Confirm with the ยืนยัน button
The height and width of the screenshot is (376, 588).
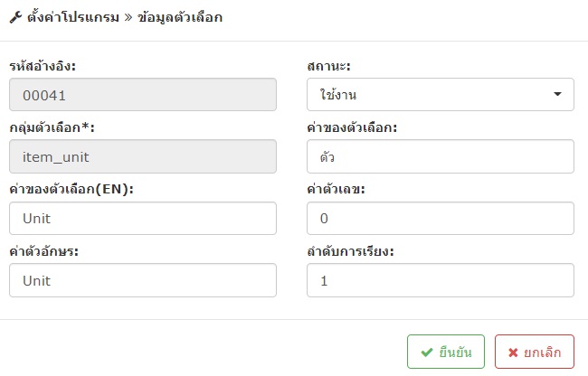(x=446, y=352)
